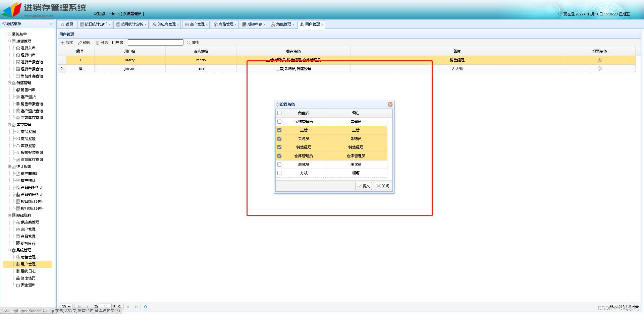Screen dimensions: 644x314
Task: Switch to the 按日统计分析 tab
Action: point(95,24)
